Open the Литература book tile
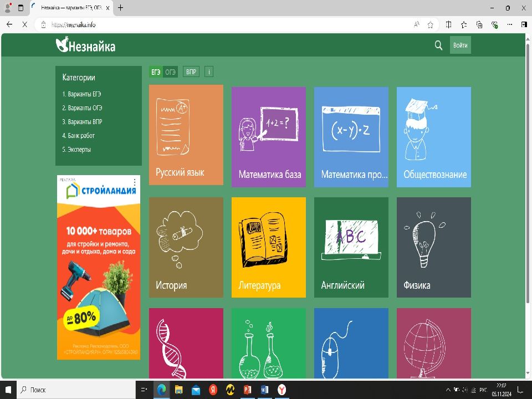 (x=268, y=247)
